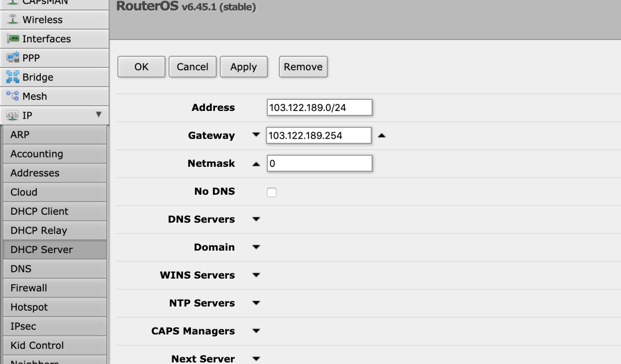The width and height of the screenshot is (621, 364).
Task: Open the Cloud submenu item
Action: coord(54,192)
